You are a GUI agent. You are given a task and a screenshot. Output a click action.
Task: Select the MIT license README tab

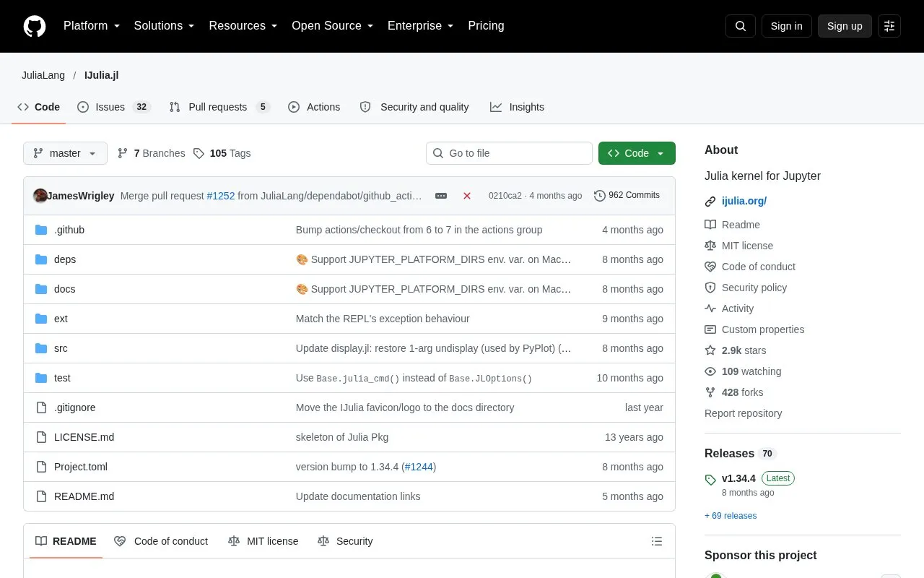tap(263, 541)
